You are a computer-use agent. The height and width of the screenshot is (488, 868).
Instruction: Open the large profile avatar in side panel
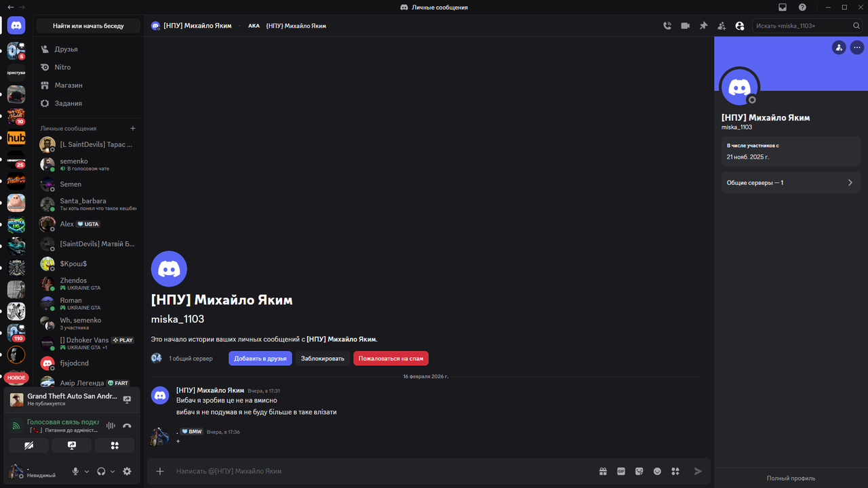click(739, 87)
